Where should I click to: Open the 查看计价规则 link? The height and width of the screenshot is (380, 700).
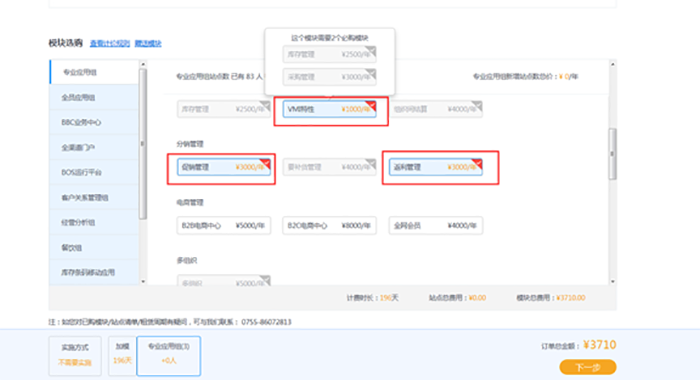tap(110, 43)
